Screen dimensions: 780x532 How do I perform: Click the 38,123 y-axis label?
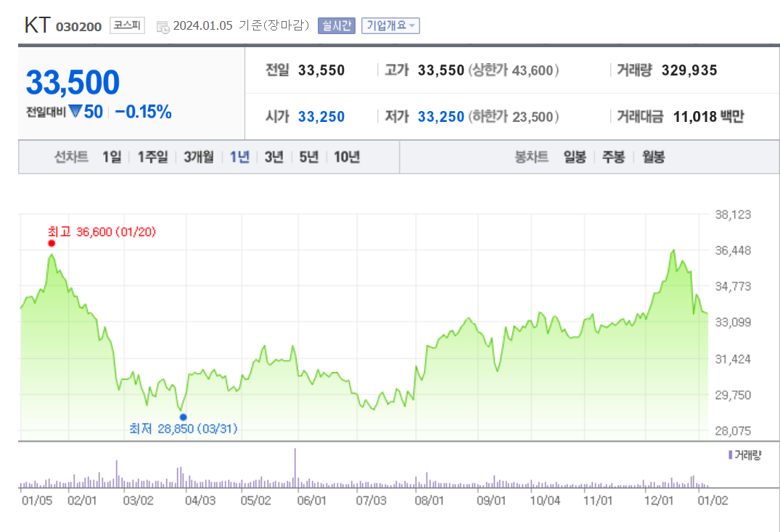733,215
